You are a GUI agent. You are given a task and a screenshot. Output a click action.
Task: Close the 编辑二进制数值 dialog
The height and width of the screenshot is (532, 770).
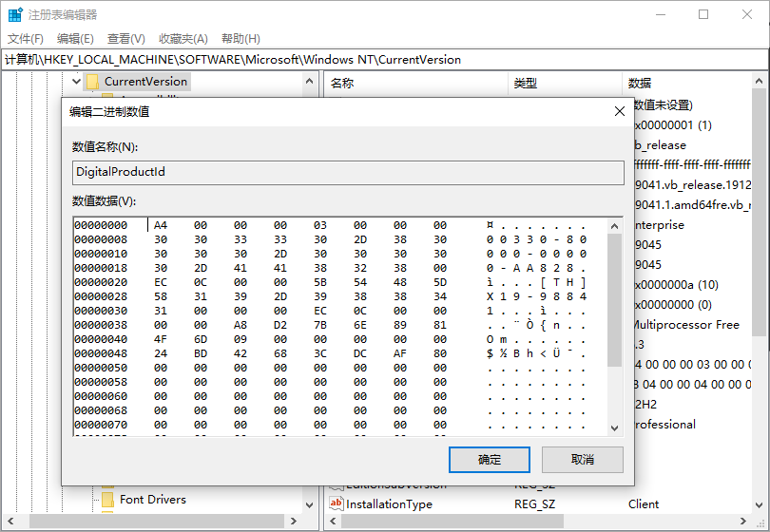pyautogui.click(x=620, y=111)
